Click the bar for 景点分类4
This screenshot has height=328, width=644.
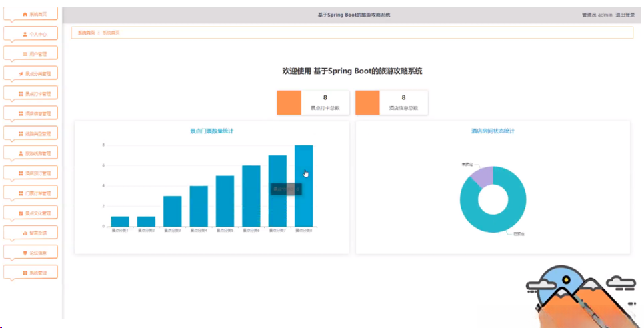coord(199,206)
